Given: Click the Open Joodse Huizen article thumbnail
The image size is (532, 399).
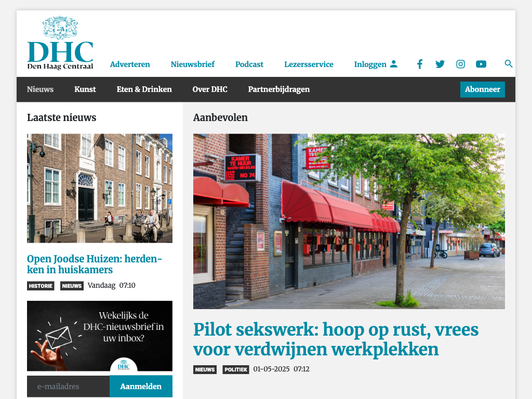Looking at the screenshot, I should pos(100,188).
